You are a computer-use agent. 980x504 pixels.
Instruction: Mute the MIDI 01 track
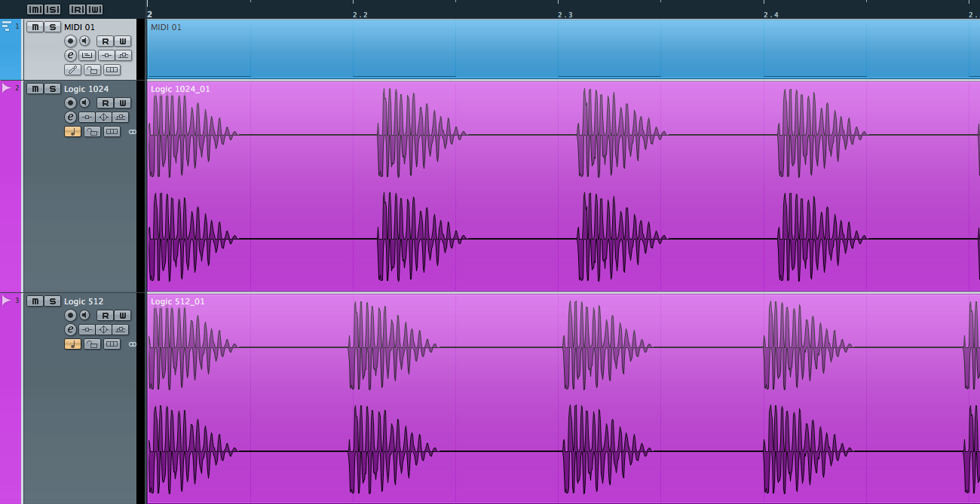pos(35,27)
